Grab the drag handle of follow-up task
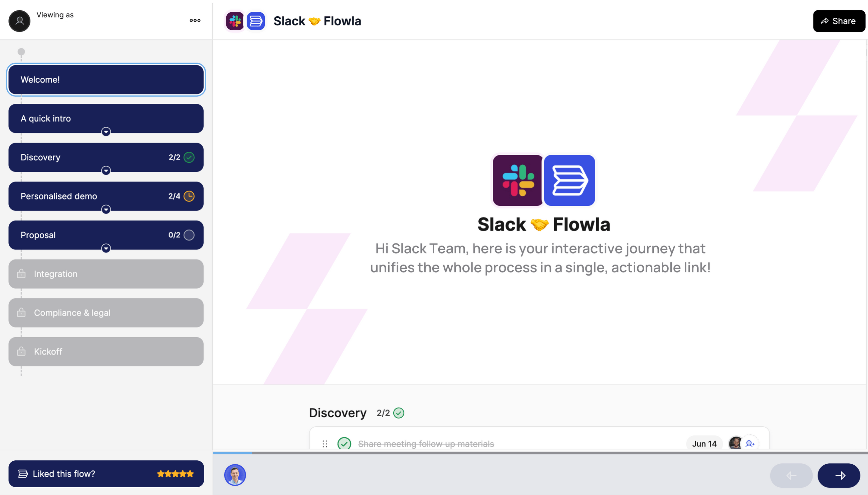This screenshot has height=495, width=868. [x=324, y=444]
